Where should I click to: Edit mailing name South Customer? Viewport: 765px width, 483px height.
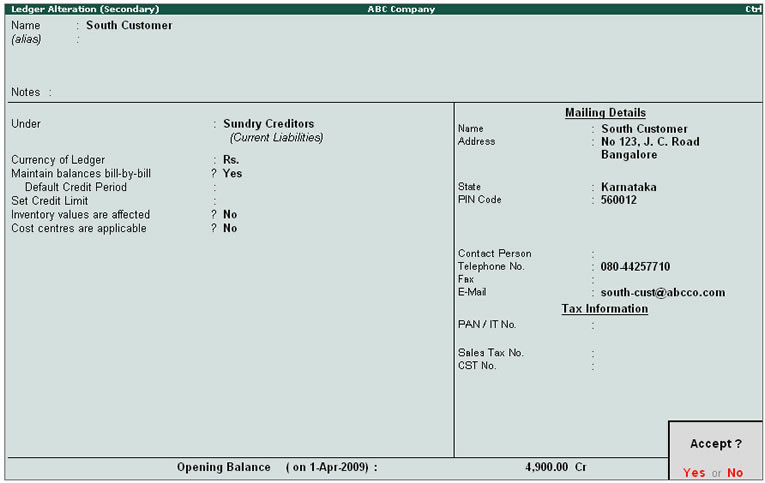pos(644,129)
